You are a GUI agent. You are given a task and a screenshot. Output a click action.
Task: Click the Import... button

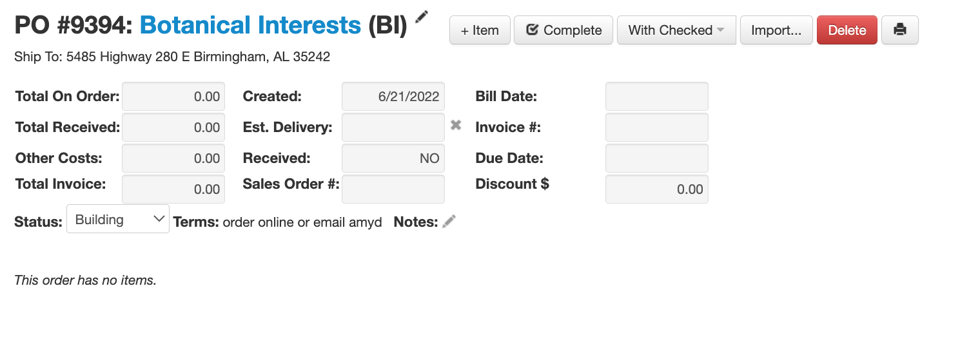(776, 30)
